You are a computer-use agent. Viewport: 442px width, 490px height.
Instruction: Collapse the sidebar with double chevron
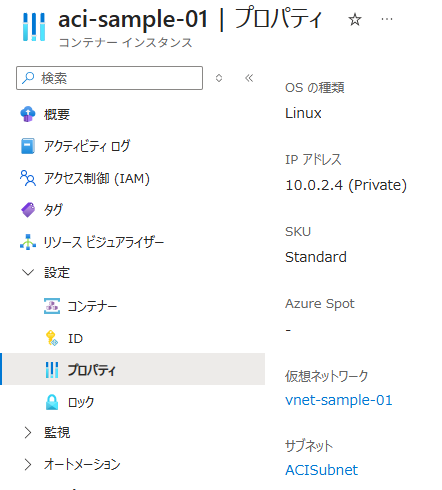[249, 78]
